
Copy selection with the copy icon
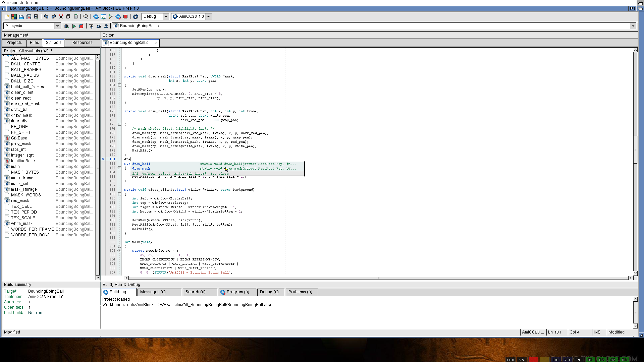click(68, 16)
